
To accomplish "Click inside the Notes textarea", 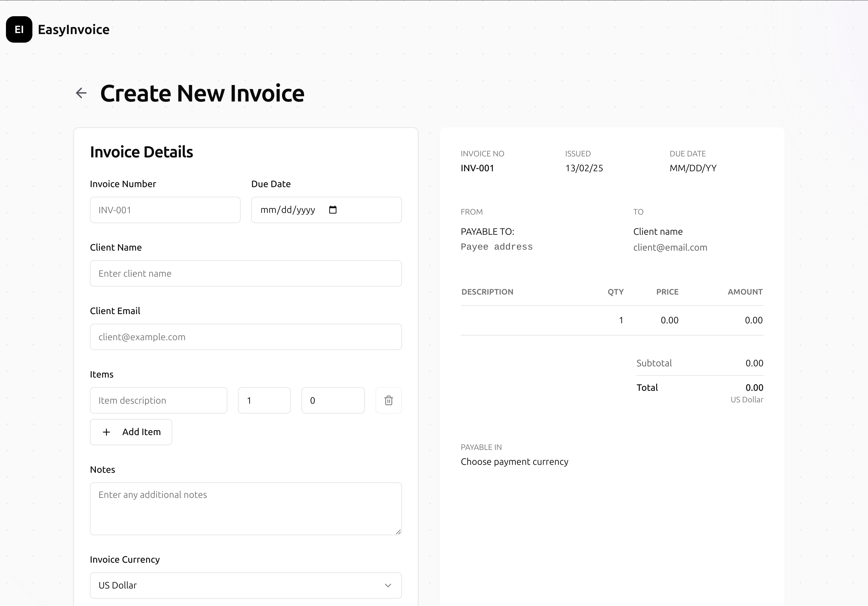I will pos(246,508).
